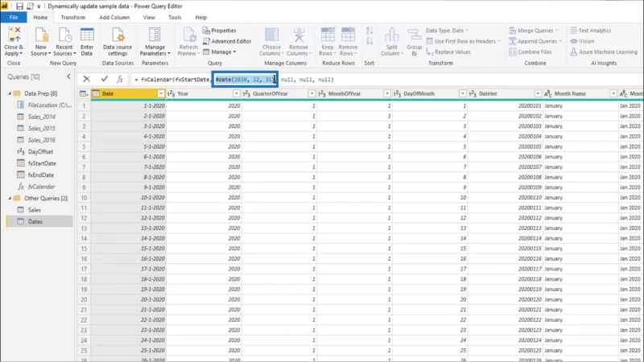Click the save icon in title bar
This screenshot has height=362, width=644.
(19, 6)
